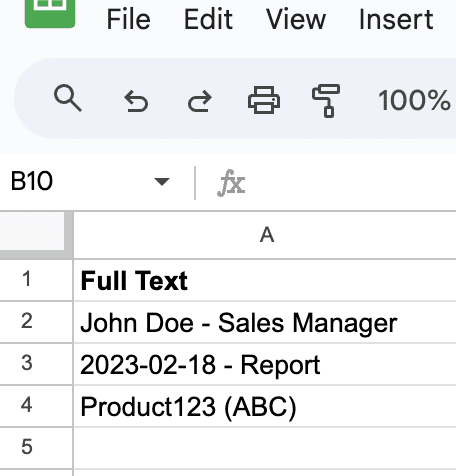The width and height of the screenshot is (456, 476).
Task: Click the Undo arrow icon
Action: pyautogui.click(x=136, y=101)
